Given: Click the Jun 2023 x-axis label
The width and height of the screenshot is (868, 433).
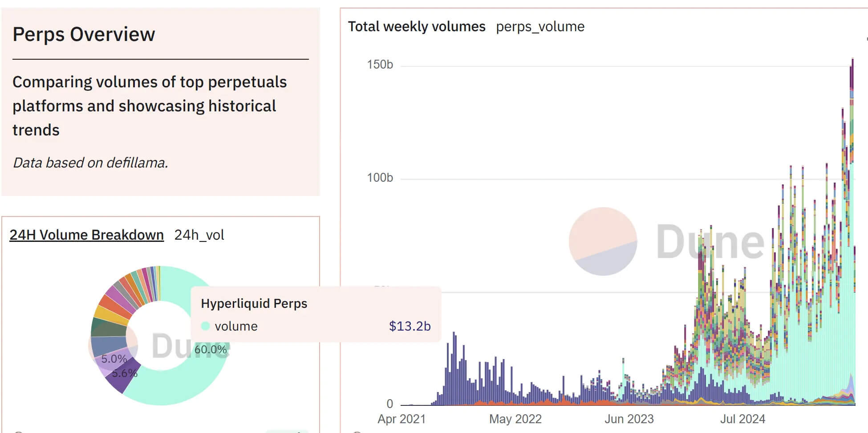Looking at the screenshot, I should [629, 419].
